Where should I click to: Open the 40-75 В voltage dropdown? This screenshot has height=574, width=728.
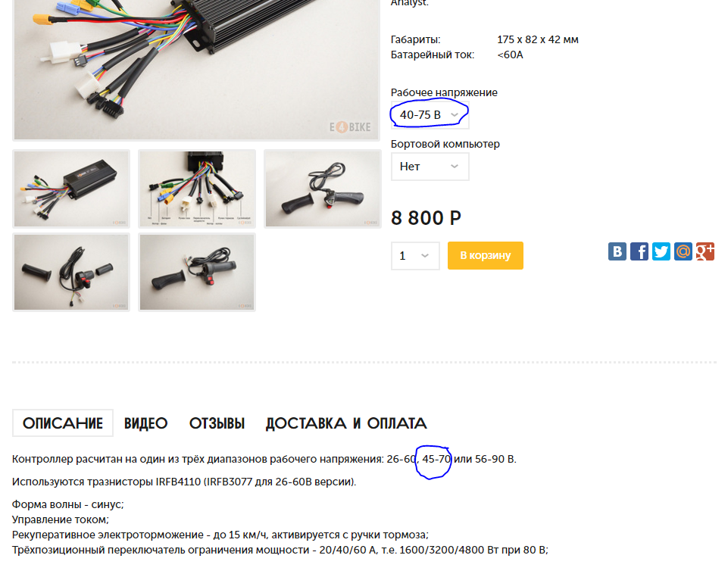430,114
